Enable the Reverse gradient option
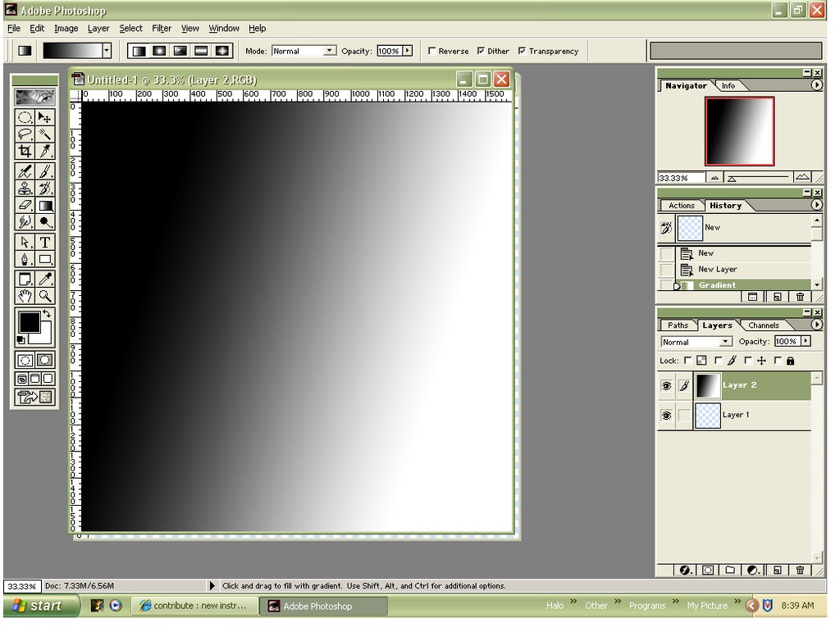This screenshot has height=632, width=840. (431, 51)
